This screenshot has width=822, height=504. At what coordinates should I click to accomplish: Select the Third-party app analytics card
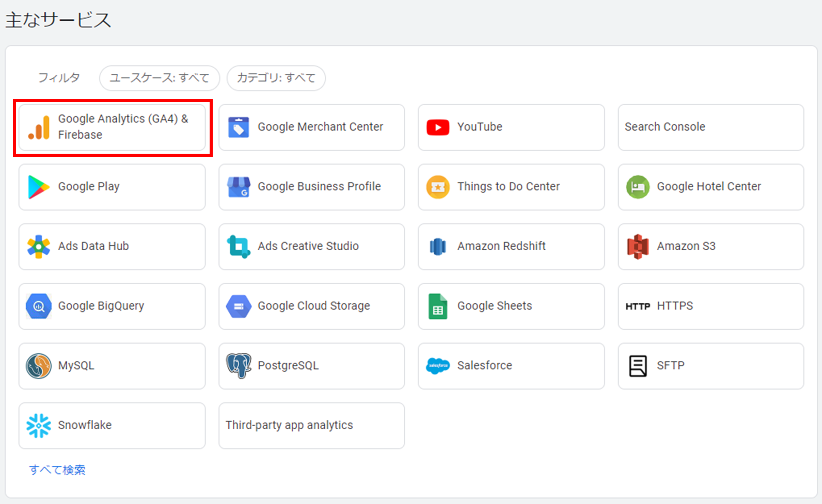[312, 426]
